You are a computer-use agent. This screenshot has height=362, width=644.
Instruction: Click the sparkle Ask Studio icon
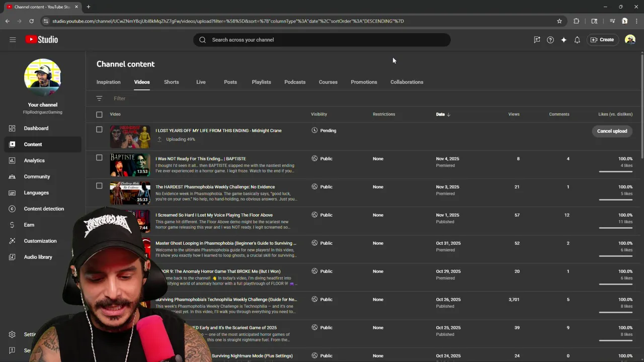pos(563,40)
